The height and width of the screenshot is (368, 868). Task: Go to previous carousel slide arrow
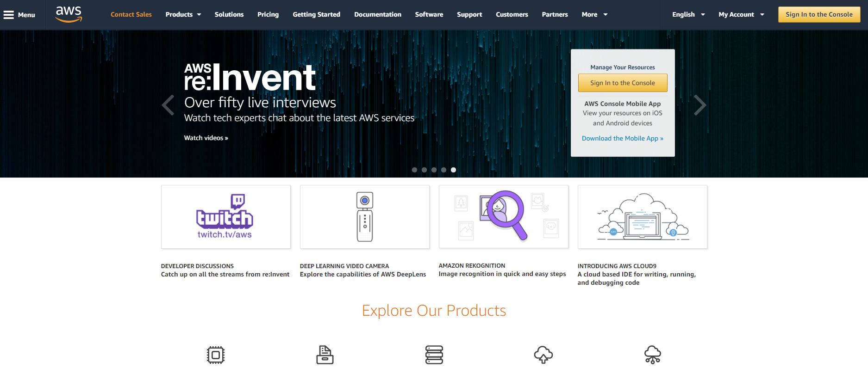[x=168, y=105]
